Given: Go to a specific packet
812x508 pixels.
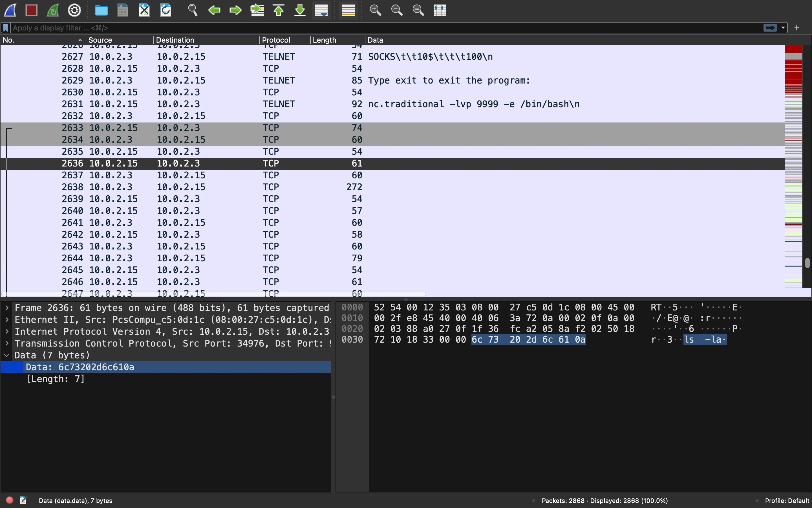Looking at the screenshot, I should [257, 10].
